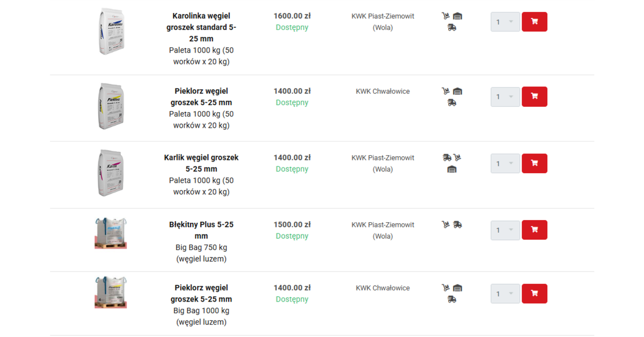
Task: Click the Błękitny Plus big bag image
Action: [x=111, y=233]
